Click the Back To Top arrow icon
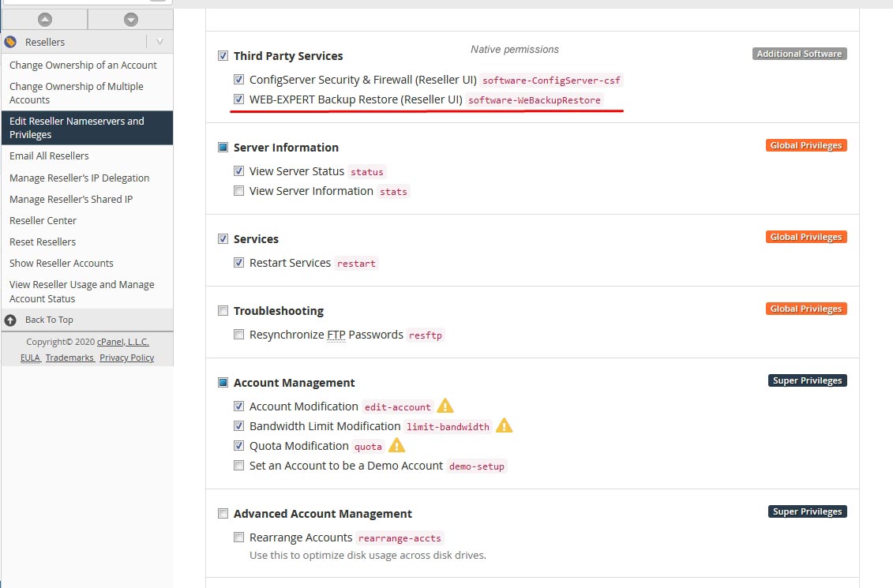 click(x=10, y=320)
